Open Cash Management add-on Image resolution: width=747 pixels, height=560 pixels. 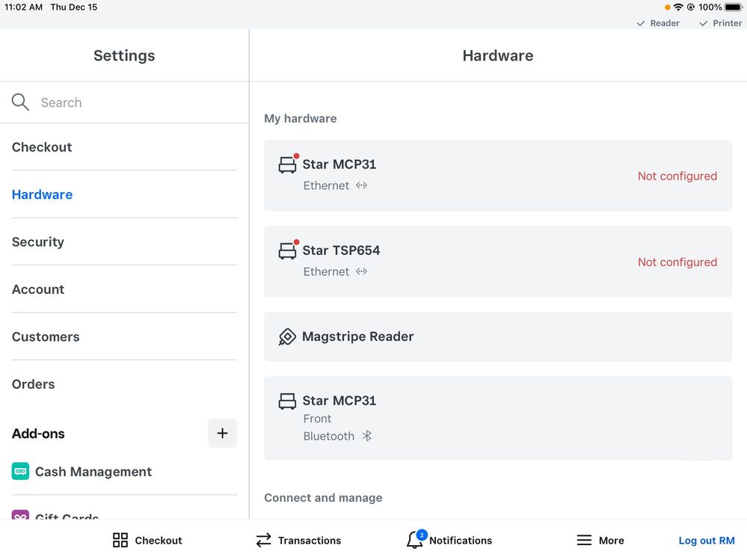point(124,472)
